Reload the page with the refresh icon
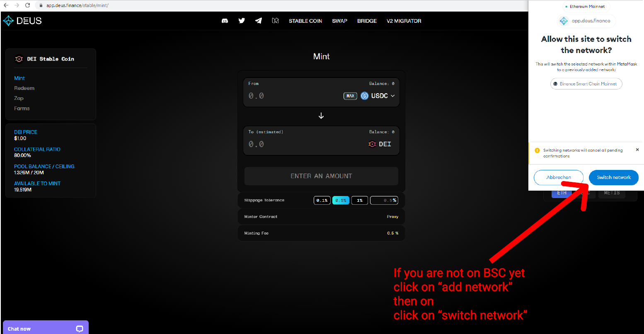Viewport: 644px width, 334px height. 28,5
